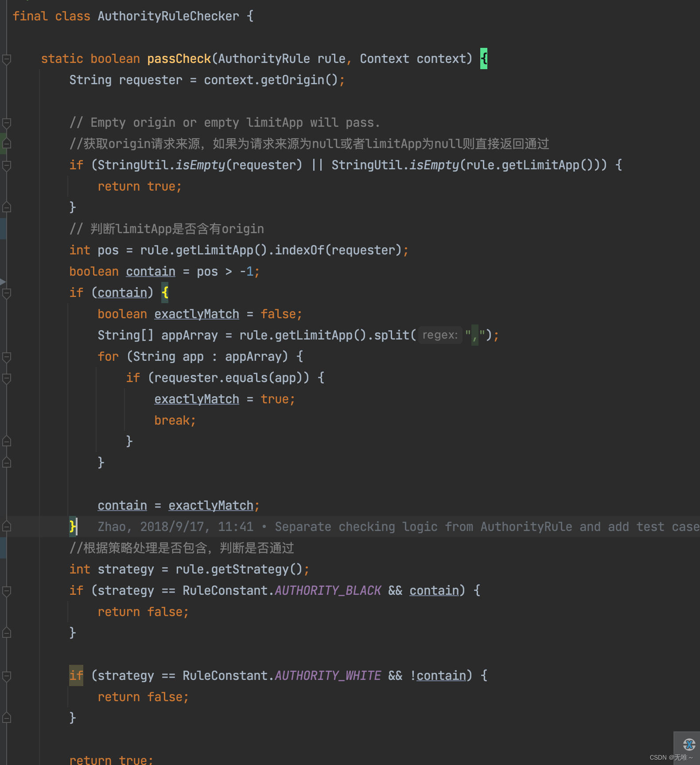Collapse the 'if (contain)' block in the gutter

pyautogui.click(x=7, y=293)
